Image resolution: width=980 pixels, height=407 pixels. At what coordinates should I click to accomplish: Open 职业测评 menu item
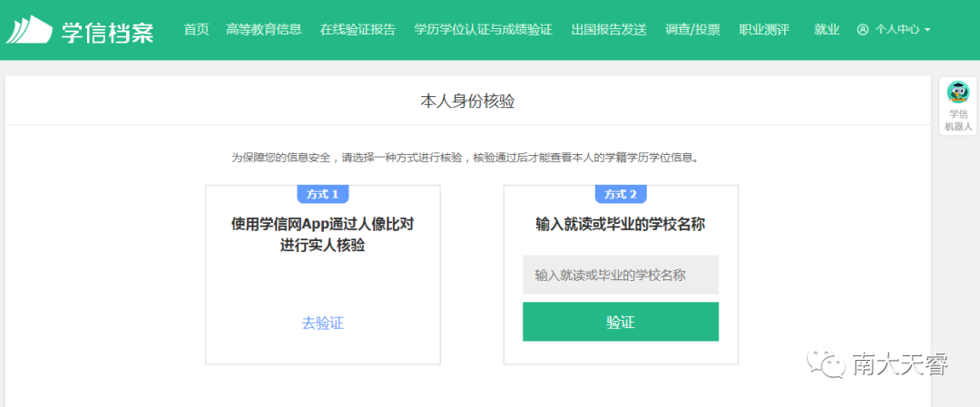coord(764,29)
